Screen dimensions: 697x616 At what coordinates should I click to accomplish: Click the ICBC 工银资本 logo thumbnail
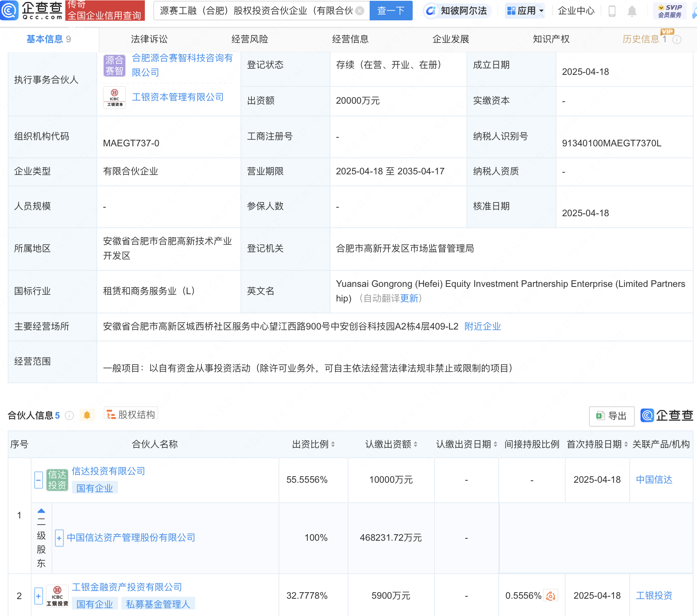coord(115,98)
